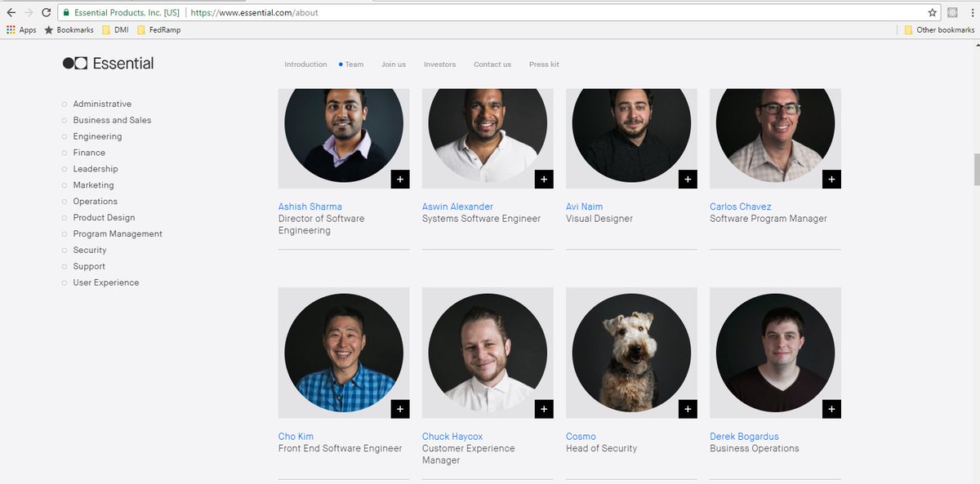Click Cho Kim's portrait photo
The image size is (980, 484).
point(344,353)
